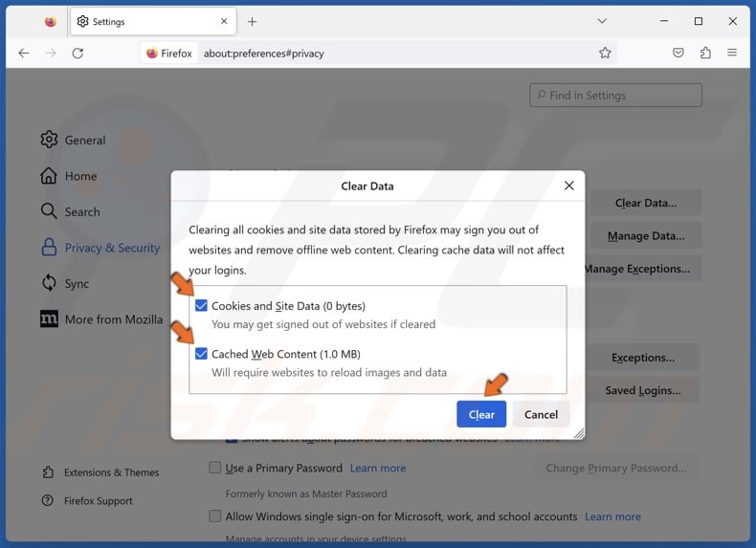Viewport: 756px width, 548px height.
Task: Enable Use a Primary Password checkbox
Action: point(215,468)
